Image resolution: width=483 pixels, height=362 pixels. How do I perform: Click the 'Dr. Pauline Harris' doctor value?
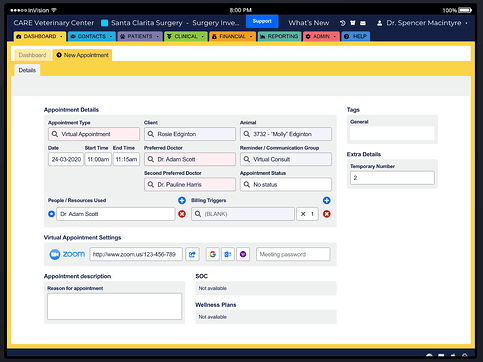pyautogui.click(x=179, y=184)
